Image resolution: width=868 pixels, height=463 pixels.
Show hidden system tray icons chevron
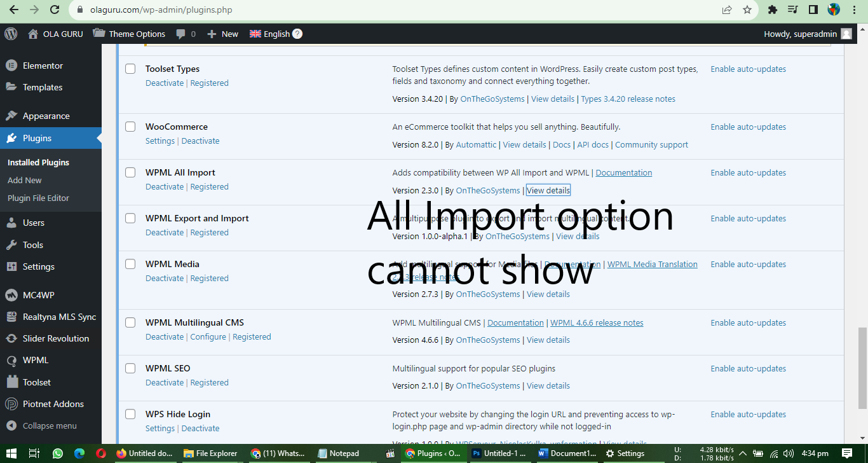[742, 453]
